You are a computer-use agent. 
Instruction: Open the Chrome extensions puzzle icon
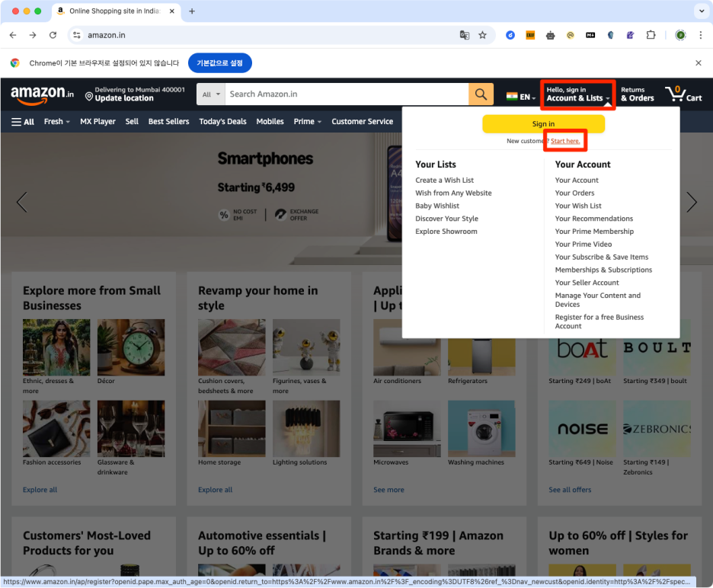[651, 35]
